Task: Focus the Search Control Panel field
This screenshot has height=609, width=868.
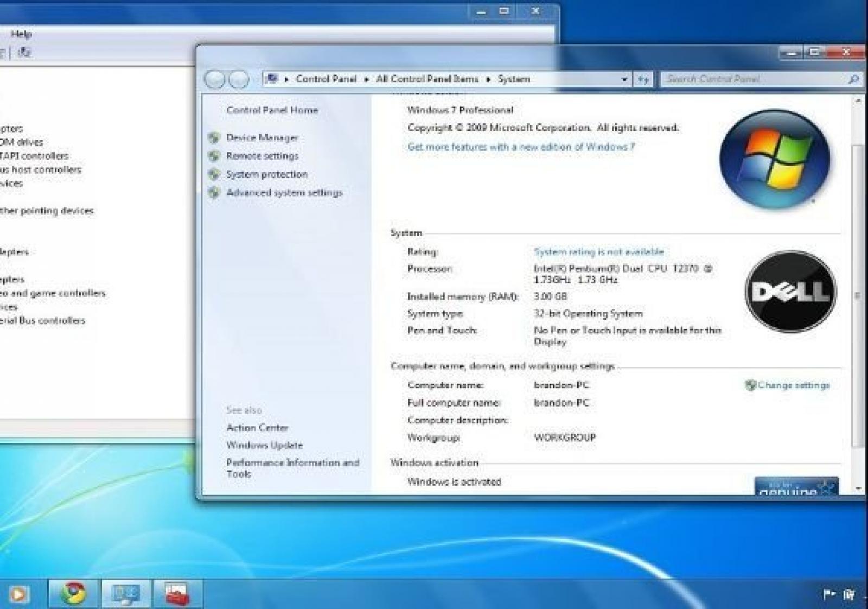Action: click(x=754, y=79)
